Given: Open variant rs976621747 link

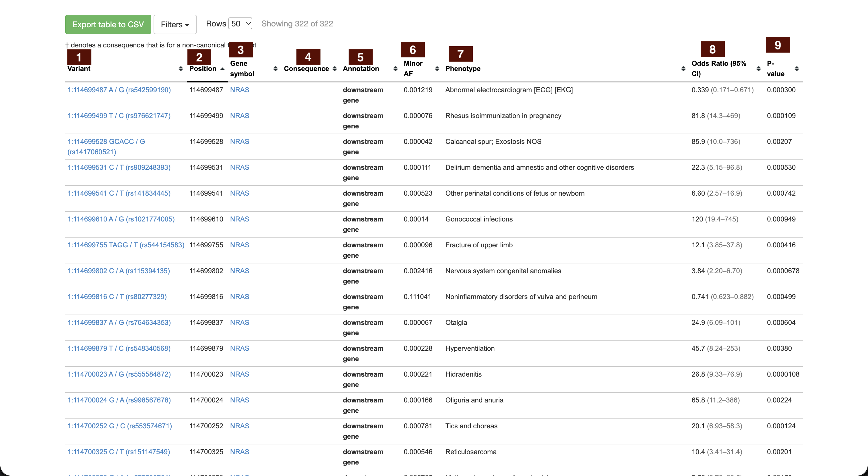Looking at the screenshot, I should (x=119, y=116).
